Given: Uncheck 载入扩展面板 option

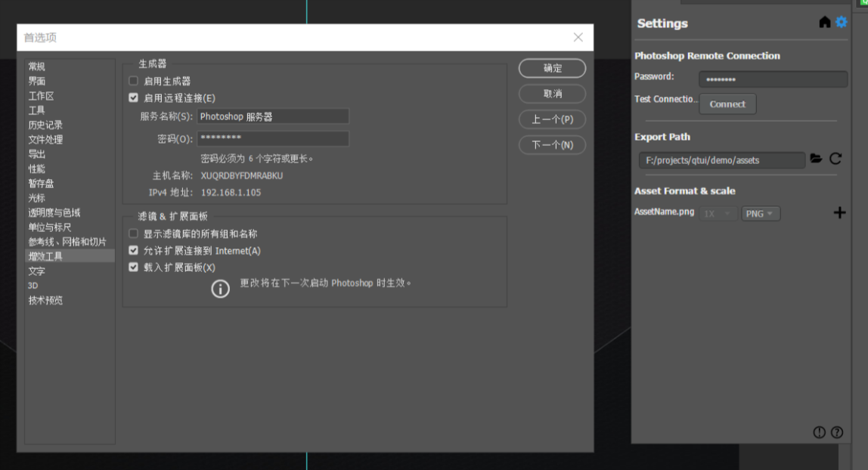Looking at the screenshot, I should click(x=133, y=266).
